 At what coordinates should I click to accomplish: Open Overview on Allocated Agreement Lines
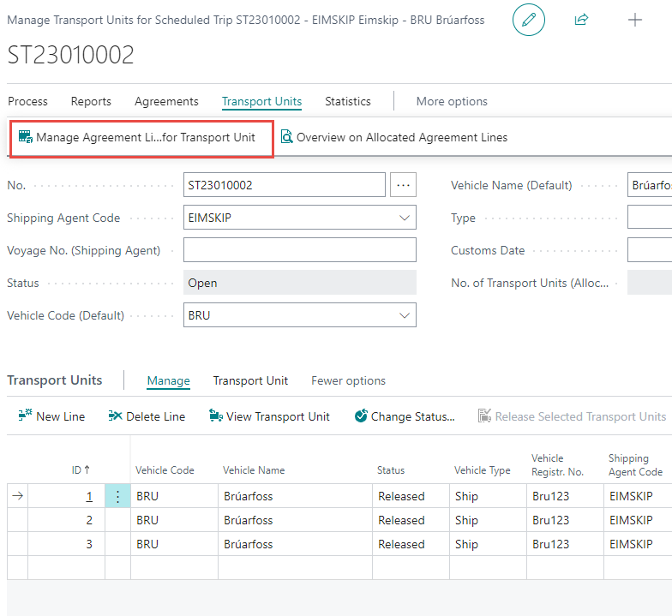tap(394, 137)
